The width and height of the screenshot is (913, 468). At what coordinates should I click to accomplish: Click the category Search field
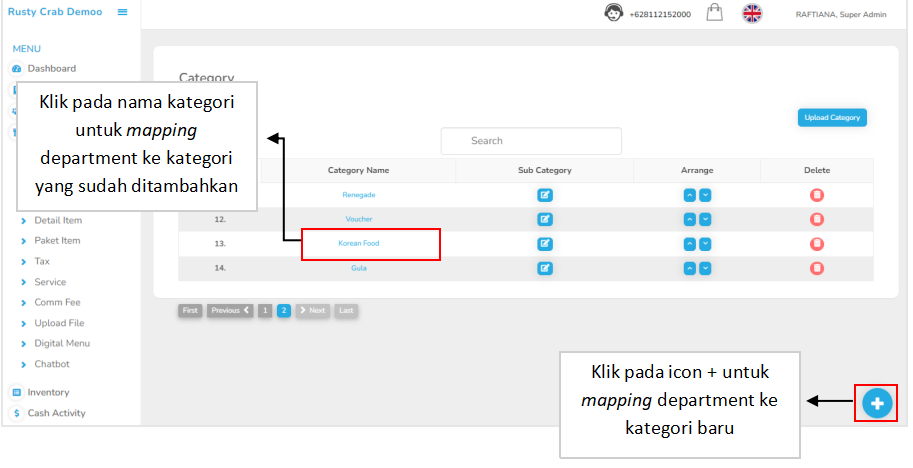[531, 141]
